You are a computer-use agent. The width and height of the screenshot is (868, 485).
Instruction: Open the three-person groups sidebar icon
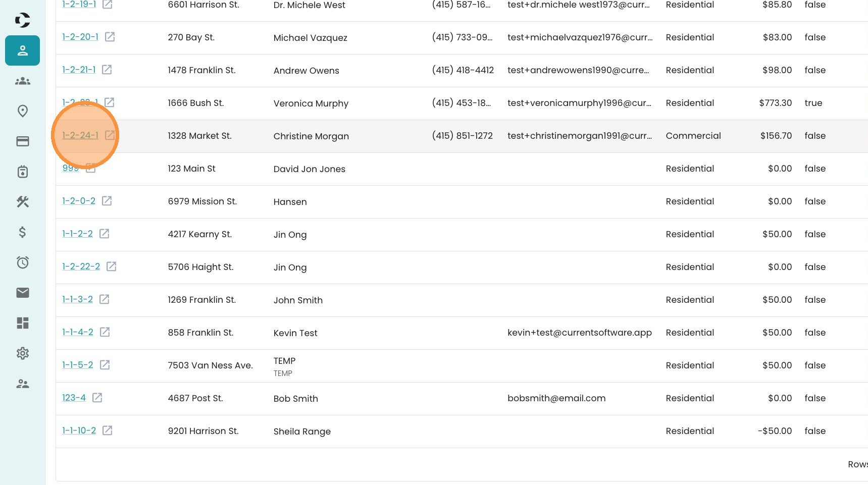22,81
